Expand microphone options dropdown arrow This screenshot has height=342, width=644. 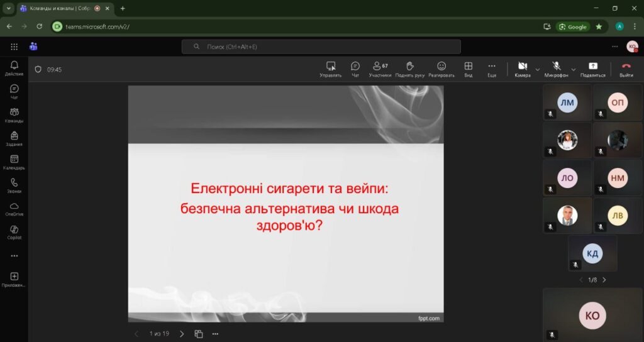coord(574,69)
